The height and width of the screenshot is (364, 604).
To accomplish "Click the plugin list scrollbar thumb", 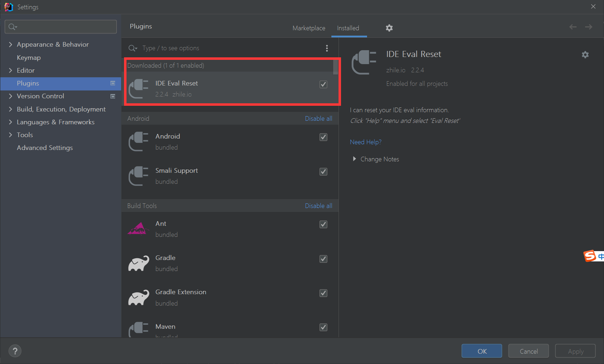I will coord(335,67).
